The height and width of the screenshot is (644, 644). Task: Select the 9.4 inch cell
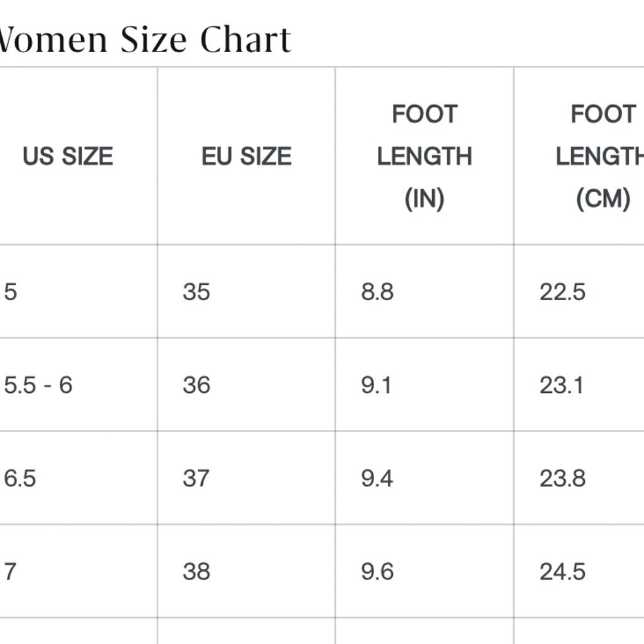424,478
